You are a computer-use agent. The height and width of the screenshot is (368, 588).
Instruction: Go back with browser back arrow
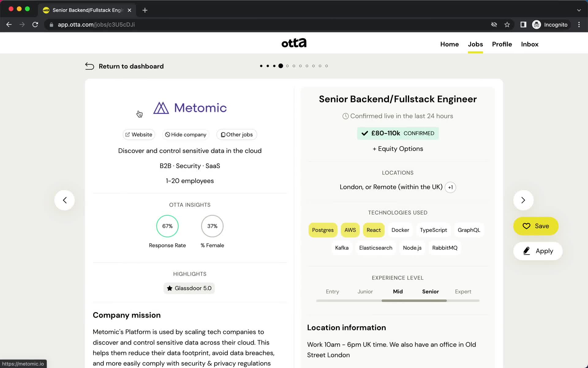9,25
